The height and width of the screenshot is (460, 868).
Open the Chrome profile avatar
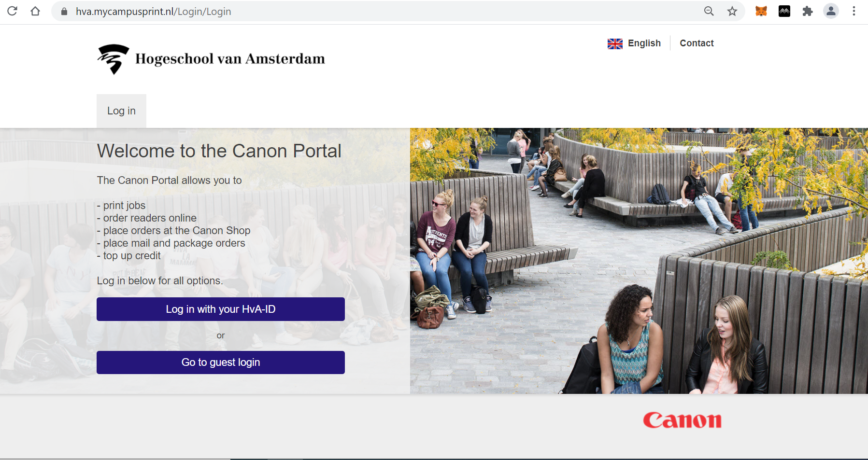pyautogui.click(x=831, y=11)
